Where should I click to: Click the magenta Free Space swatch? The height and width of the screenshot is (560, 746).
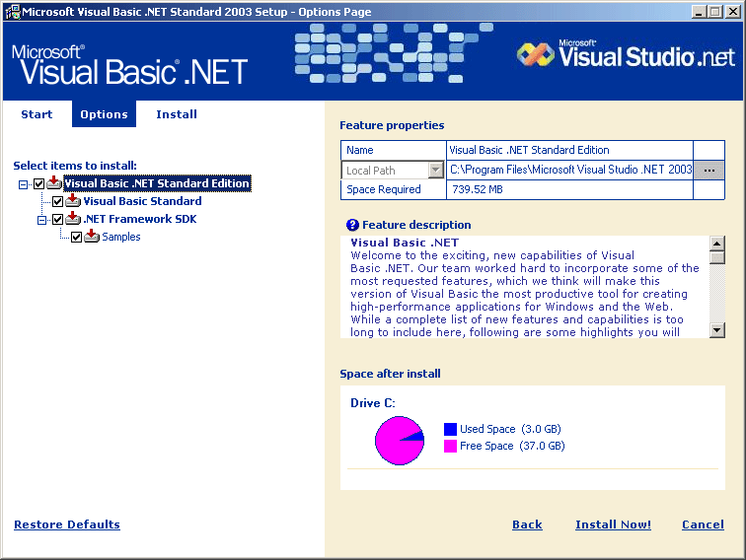pyautogui.click(x=450, y=446)
